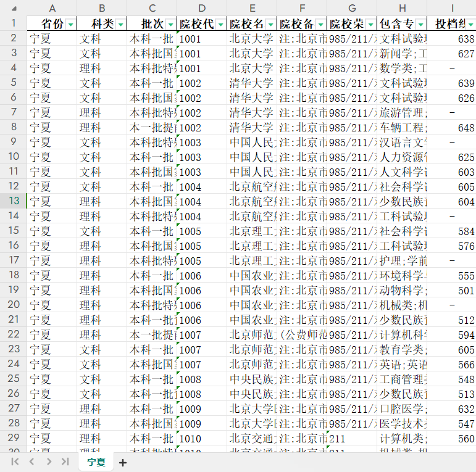Open filter dropdown for 院校代 column
This screenshot has width=476, height=472.
coord(221,24)
